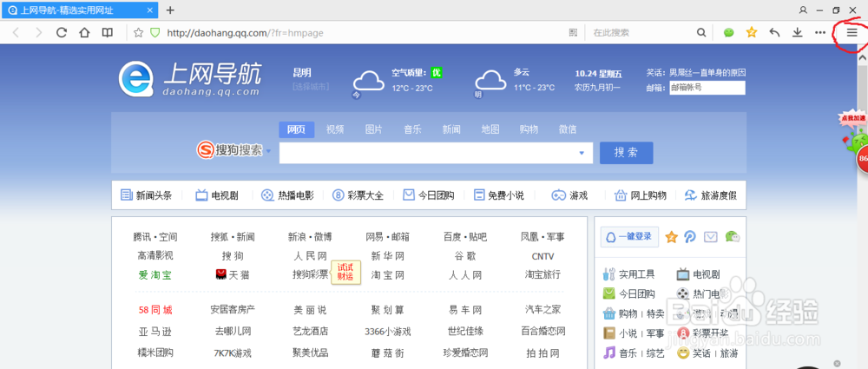Select the 微信 search tab
Image resolution: width=868 pixels, height=369 pixels.
tap(568, 129)
